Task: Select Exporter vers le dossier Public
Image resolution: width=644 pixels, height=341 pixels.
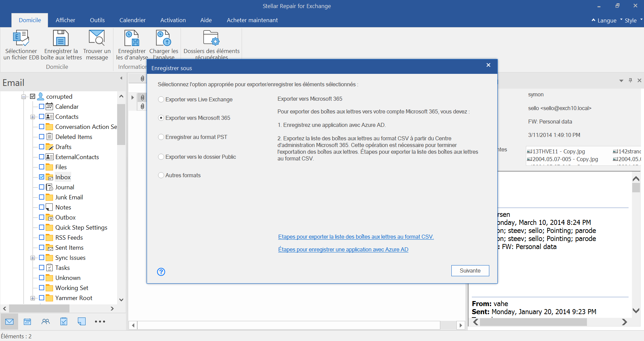Action: pos(161,157)
